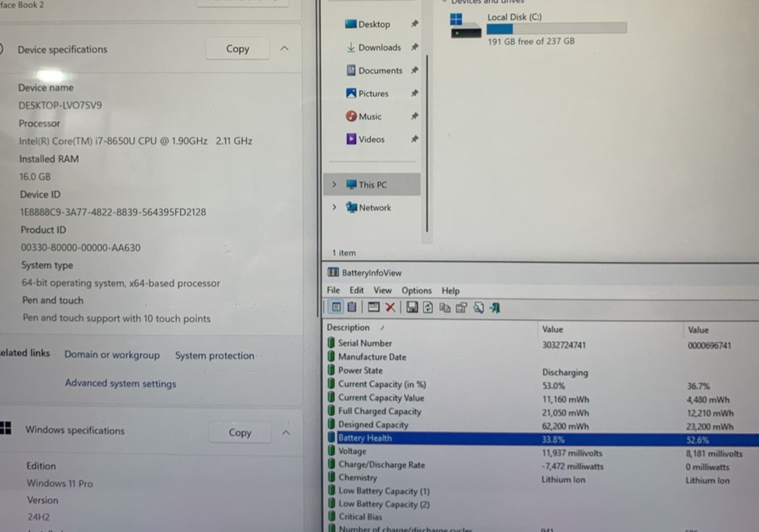Select Network in the navigation pane

[x=372, y=207]
